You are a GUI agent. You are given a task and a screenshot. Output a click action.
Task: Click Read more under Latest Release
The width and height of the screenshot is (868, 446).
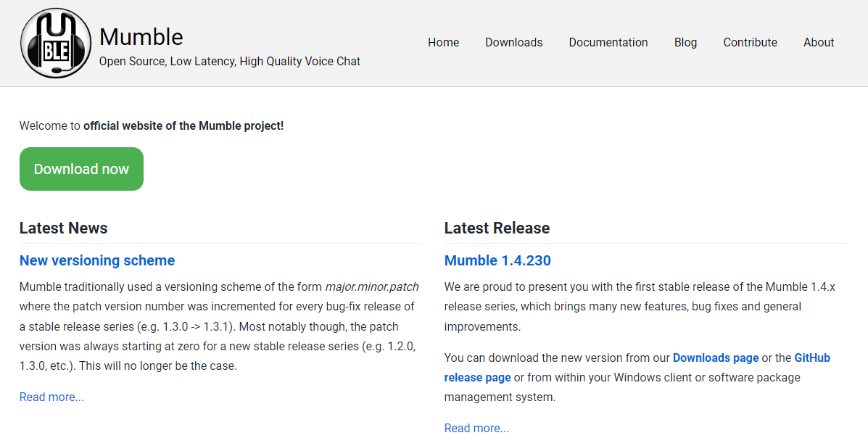(x=476, y=428)
